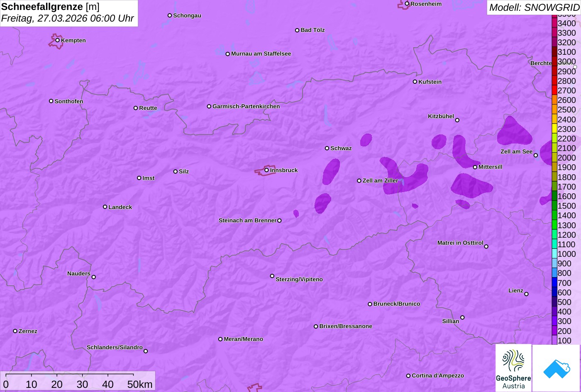Select the Bad Tölz location dot
The height and width of the screenshot is (392, 581).
[x=297, y=30]
